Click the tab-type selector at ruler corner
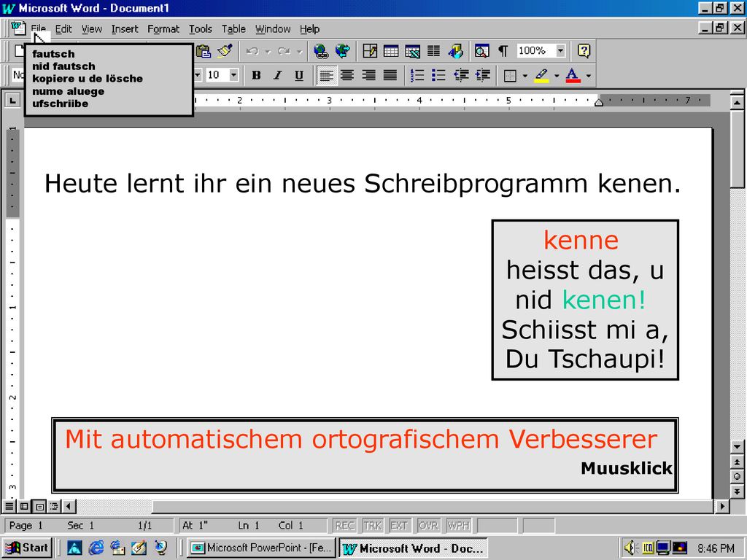Screen dimensions: 747x560 (12, 100)
